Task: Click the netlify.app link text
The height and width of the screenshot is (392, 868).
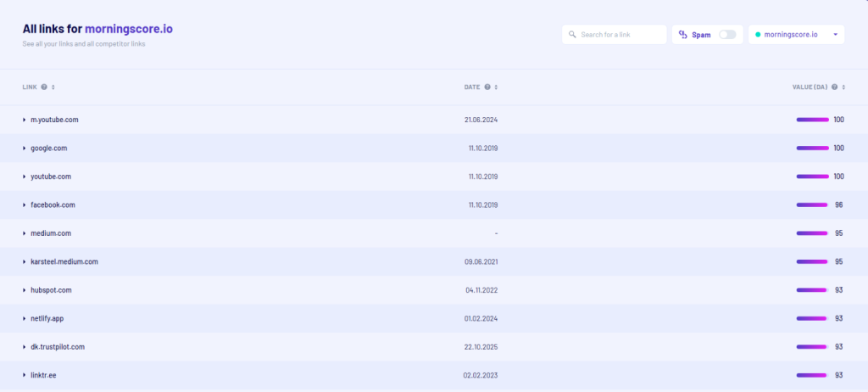Action: point(47,319)
